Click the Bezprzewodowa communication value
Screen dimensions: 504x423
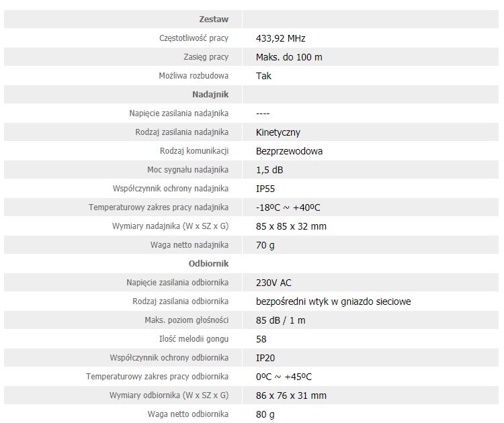click(289, 151)
